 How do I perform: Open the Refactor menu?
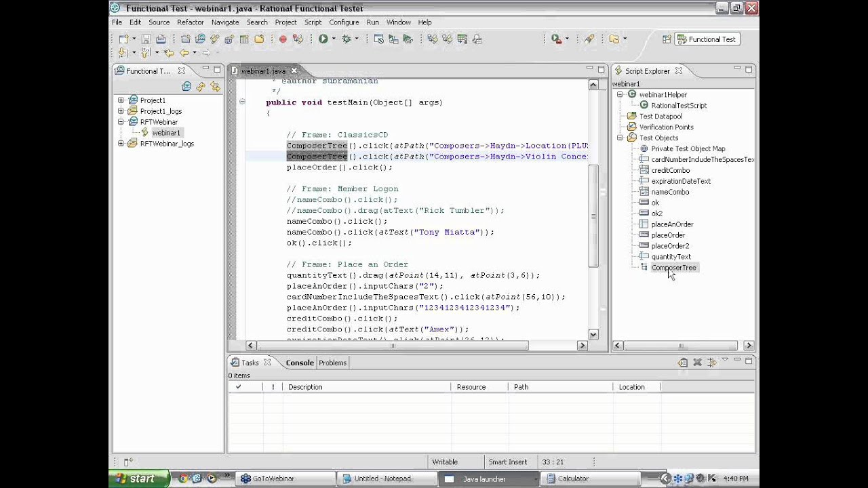point(191,22)
